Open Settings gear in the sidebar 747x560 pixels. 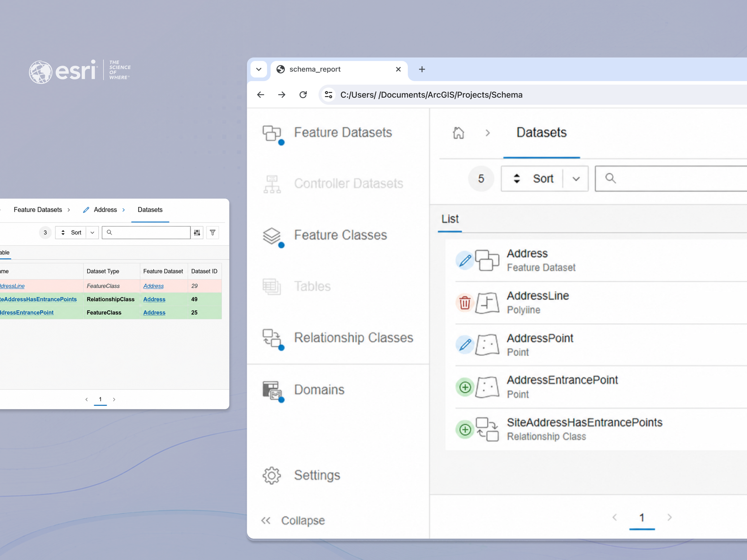pos(272,475)
